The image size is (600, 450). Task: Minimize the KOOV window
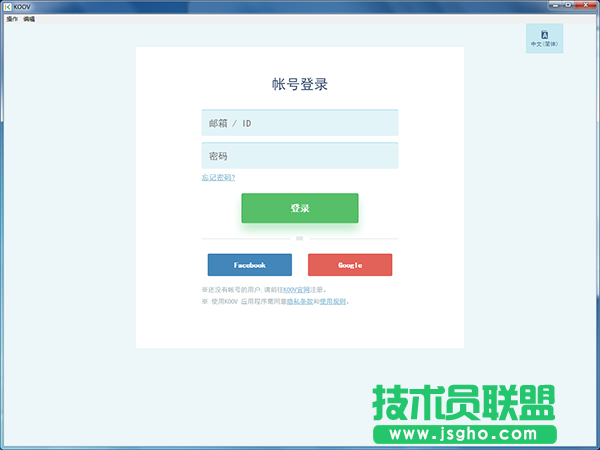(x=555, y=5)
